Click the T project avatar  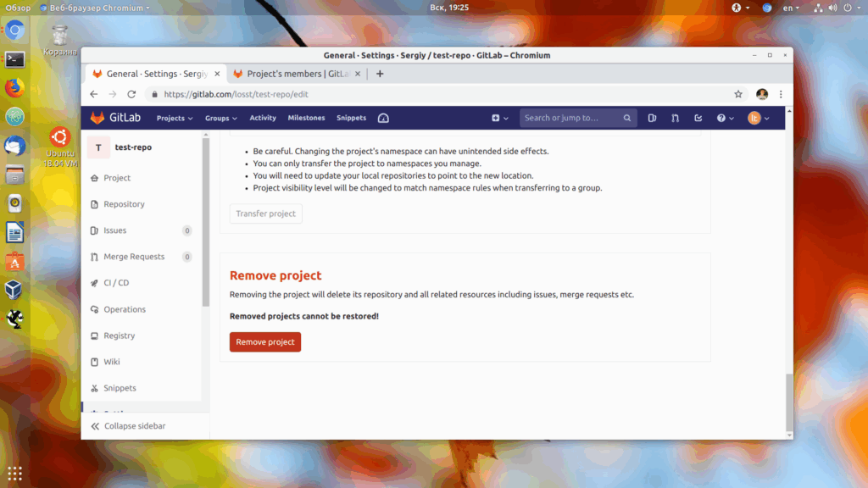point(98,147)
